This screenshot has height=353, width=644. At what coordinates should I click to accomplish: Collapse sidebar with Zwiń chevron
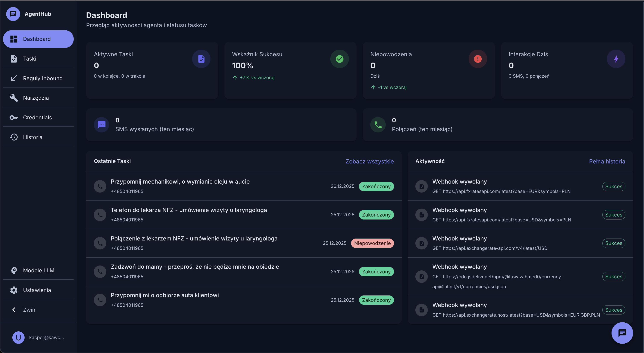click(x=14, y=310)
